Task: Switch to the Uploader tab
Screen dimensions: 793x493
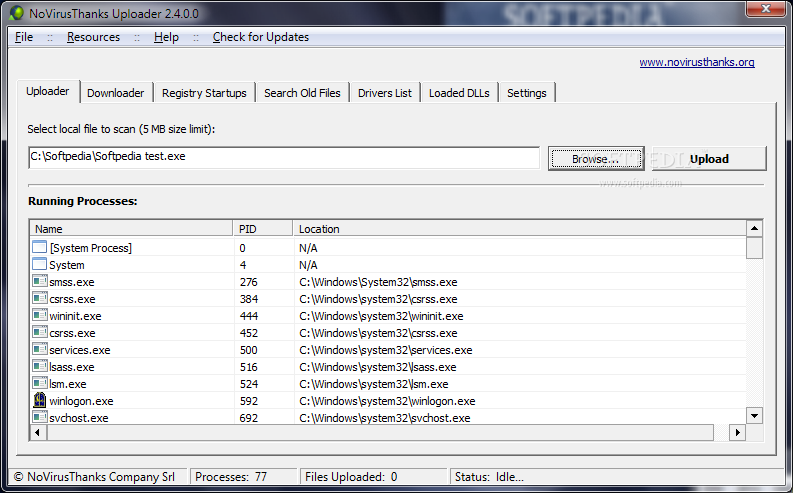Action: (48, 92)
